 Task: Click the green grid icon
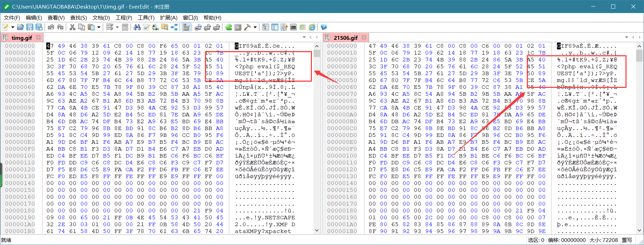[x=303, y=27]
